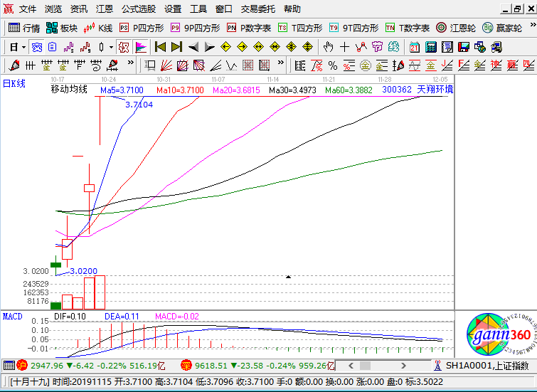Open the 板块 sector view
Screen dimensions: 537x392
(61, 28)
